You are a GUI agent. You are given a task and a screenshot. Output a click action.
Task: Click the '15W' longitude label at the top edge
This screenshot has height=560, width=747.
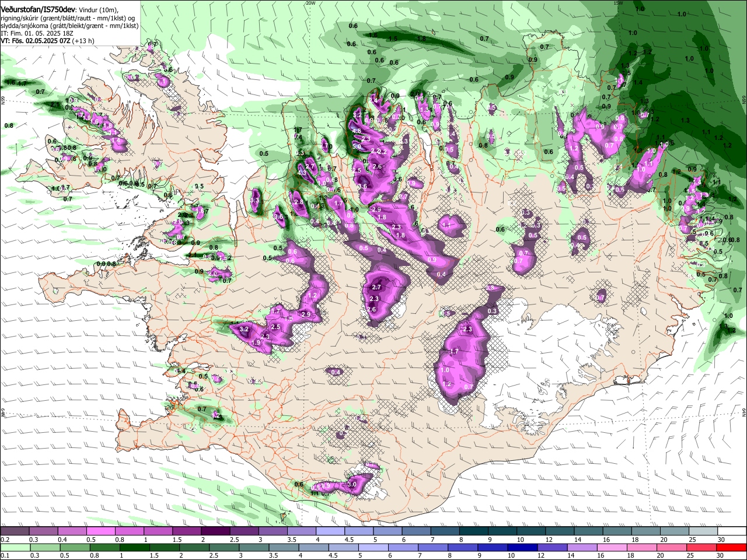coord(619,3)
